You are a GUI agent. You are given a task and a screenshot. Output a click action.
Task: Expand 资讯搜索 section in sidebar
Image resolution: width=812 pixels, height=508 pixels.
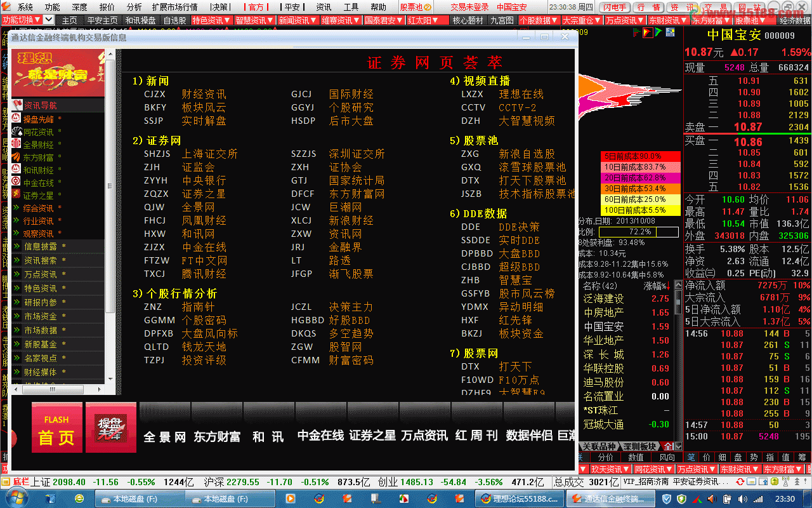(58, 260)
